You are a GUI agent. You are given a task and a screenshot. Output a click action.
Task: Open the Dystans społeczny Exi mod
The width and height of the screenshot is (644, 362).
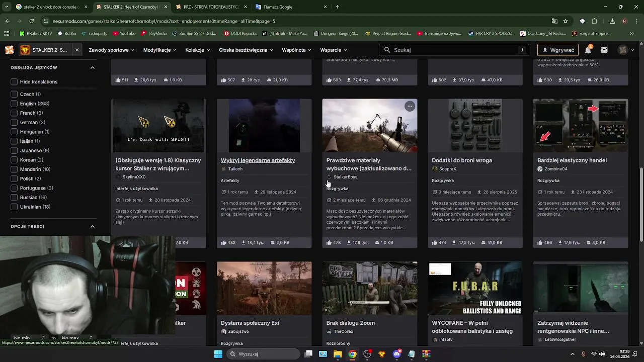[x=250, y=323]
